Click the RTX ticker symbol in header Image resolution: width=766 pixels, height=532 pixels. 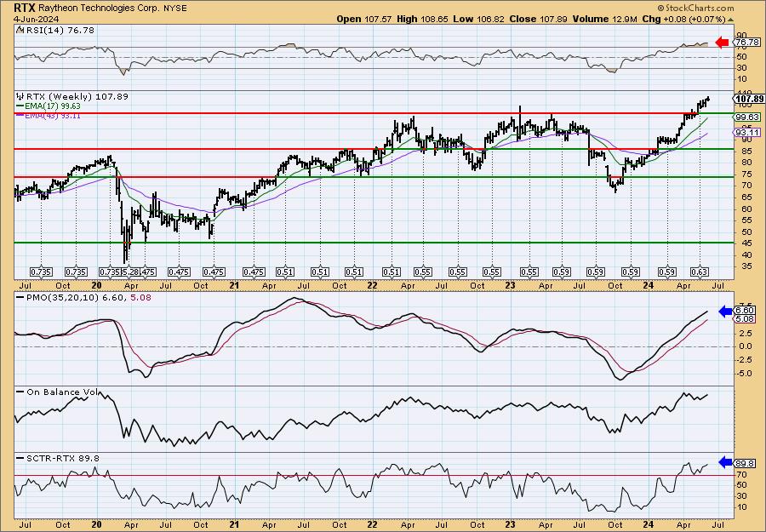coord(24,8)
